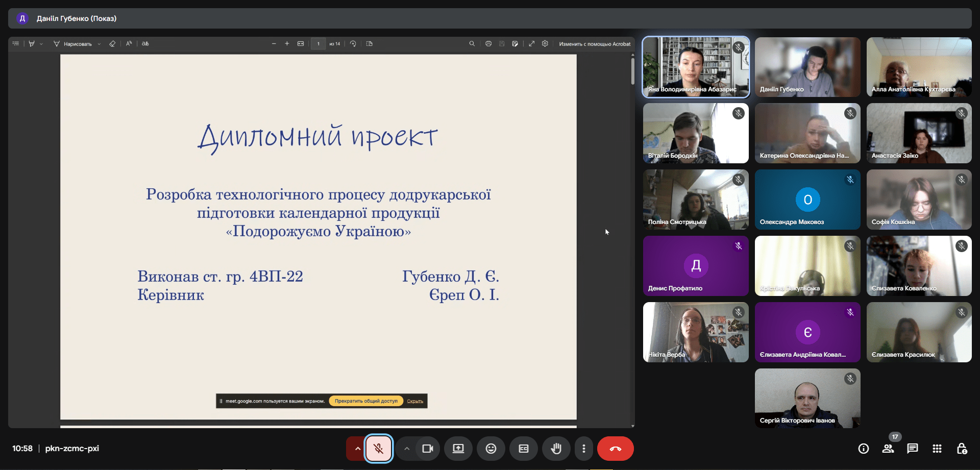Click the PDF page number field

[318, 44]
